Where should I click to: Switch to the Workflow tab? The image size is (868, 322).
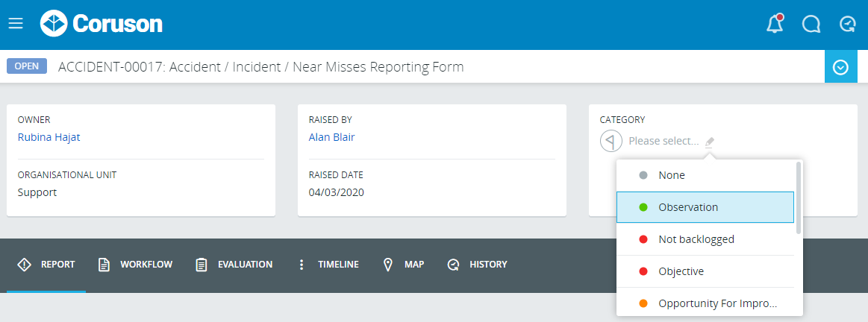pos(135,265)
